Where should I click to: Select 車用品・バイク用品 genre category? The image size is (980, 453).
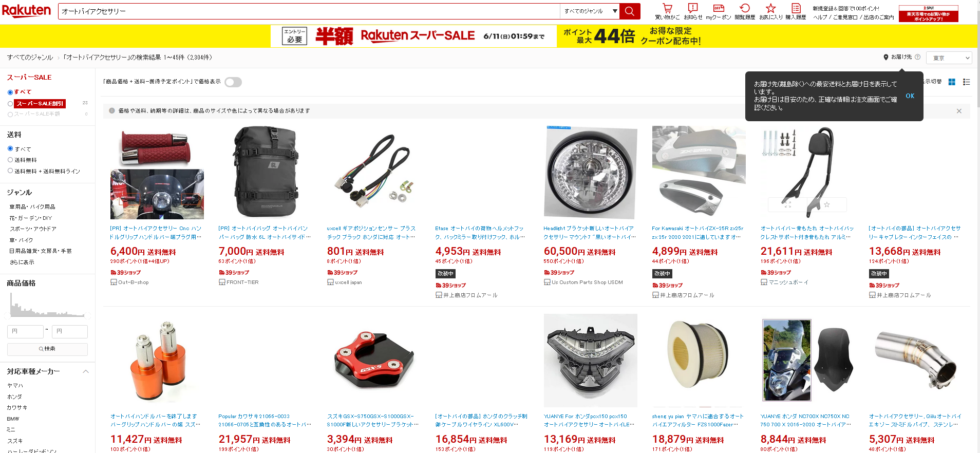(x=32, y=207)
